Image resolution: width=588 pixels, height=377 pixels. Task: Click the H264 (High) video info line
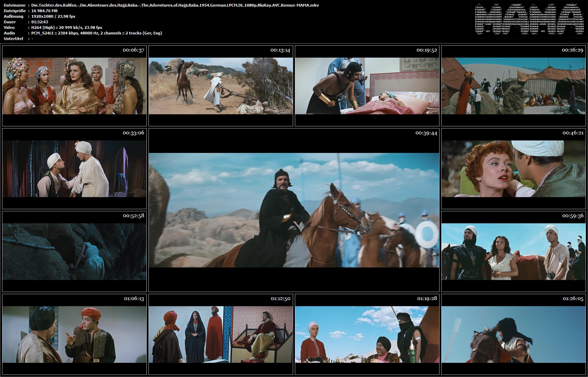click(67, 28)
